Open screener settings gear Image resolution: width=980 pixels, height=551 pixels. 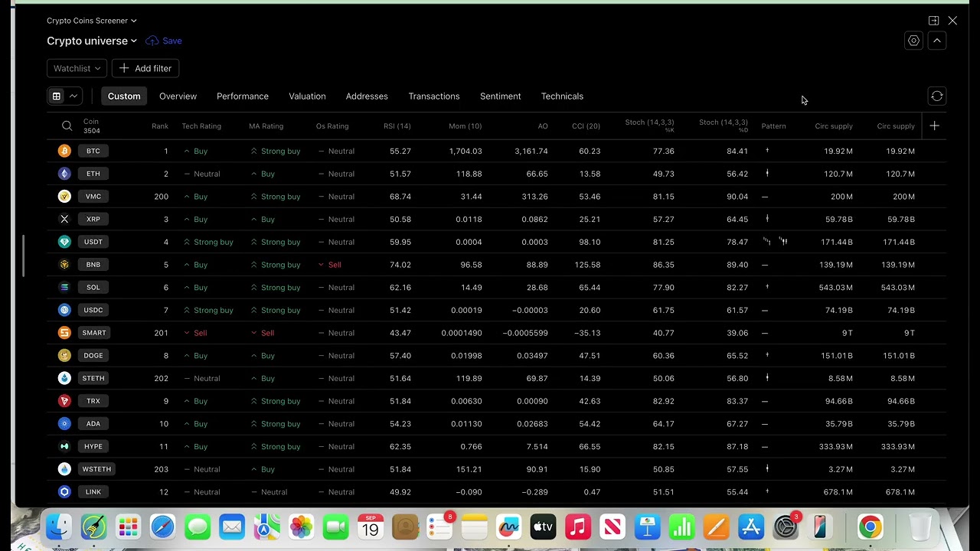(913, 41)
